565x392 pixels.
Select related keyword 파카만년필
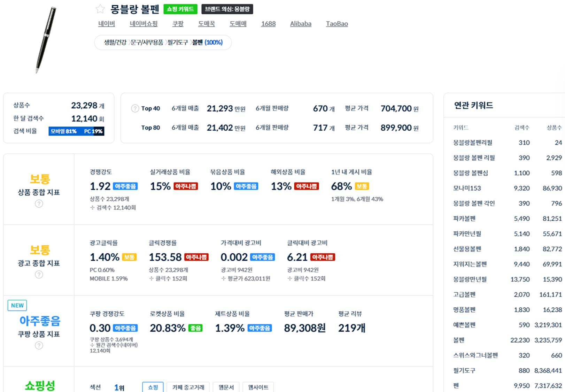click(x=467, y=234)
